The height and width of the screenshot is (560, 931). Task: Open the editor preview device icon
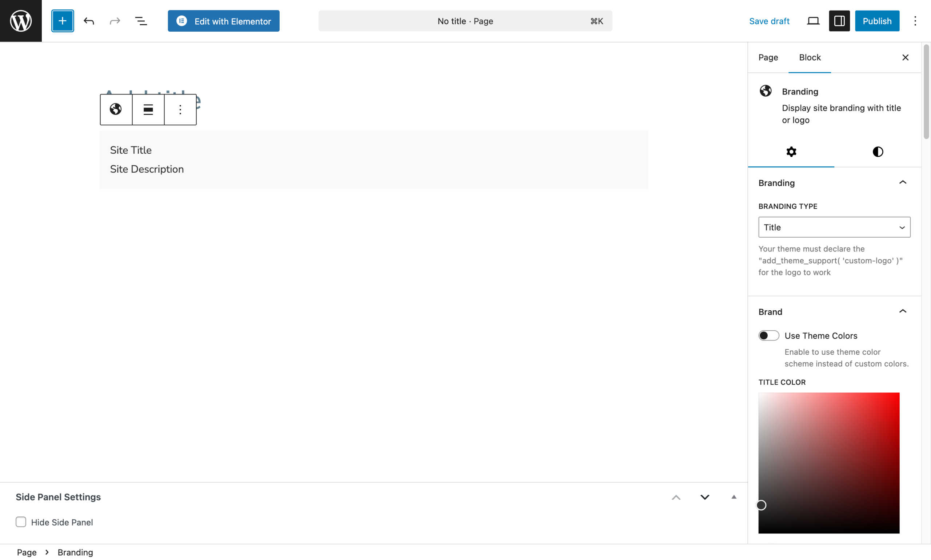tap(813, 21)
